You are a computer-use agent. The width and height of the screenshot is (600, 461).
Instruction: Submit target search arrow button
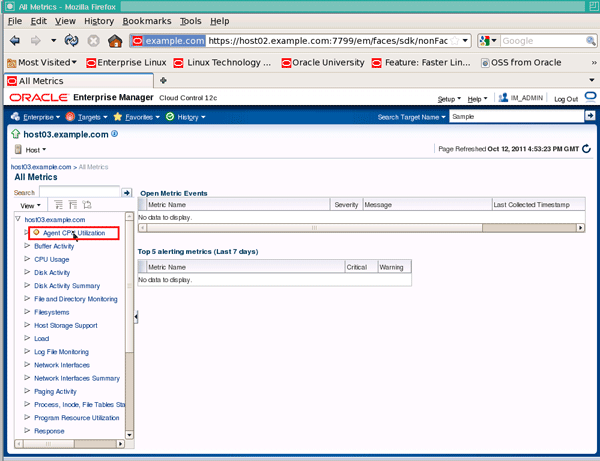tap(590, 116)
